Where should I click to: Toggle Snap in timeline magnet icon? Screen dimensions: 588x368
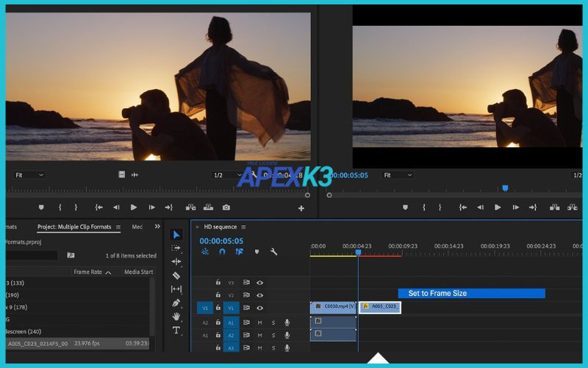(222, 252)
